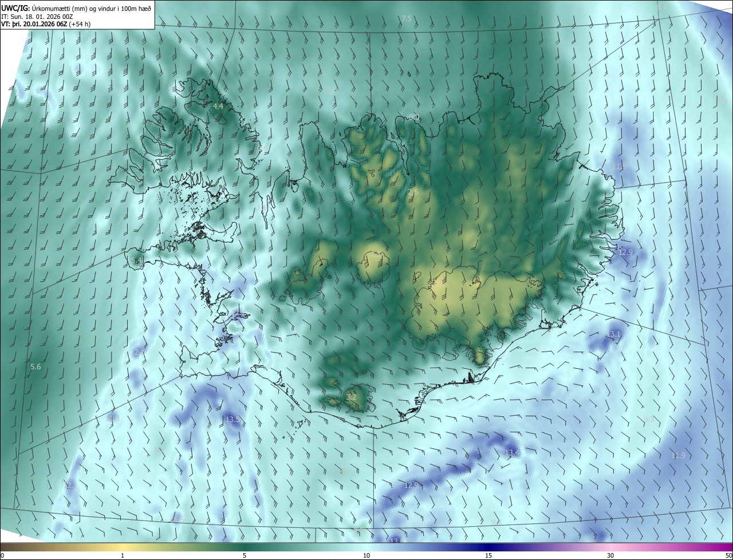Click the 50 tick on the colour scale
The width and height of the screenshot is (733, 560).
click(x=728, y=555)
